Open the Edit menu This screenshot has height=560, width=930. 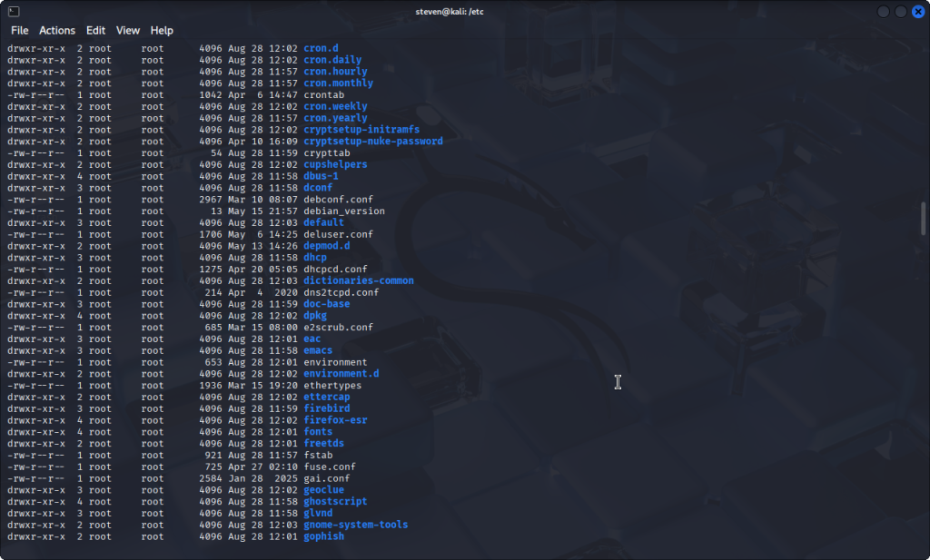pyautogui.click(x=96, y=30)
